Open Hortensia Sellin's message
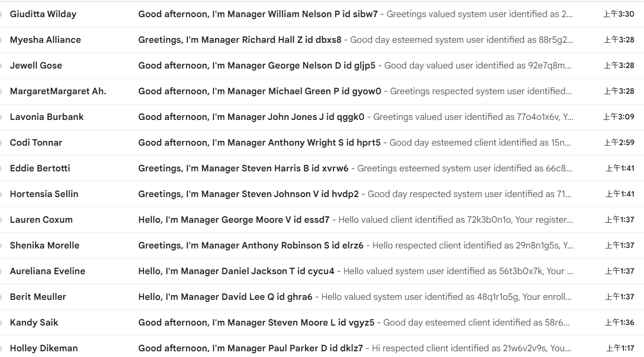The width and height of the screenshot is (644, 357). pyautogui.click(x=322, y=194)
